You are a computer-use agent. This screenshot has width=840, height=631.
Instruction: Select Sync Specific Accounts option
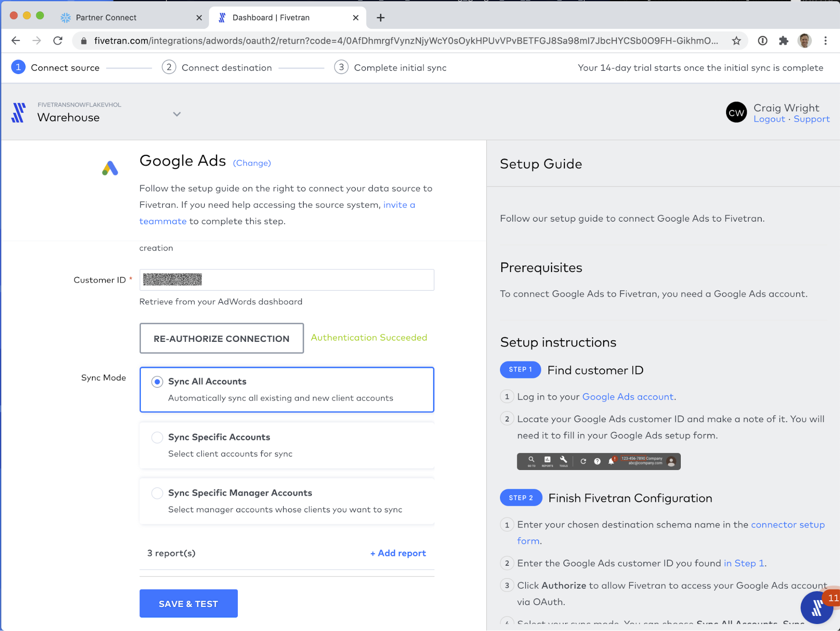pos(157,438)
